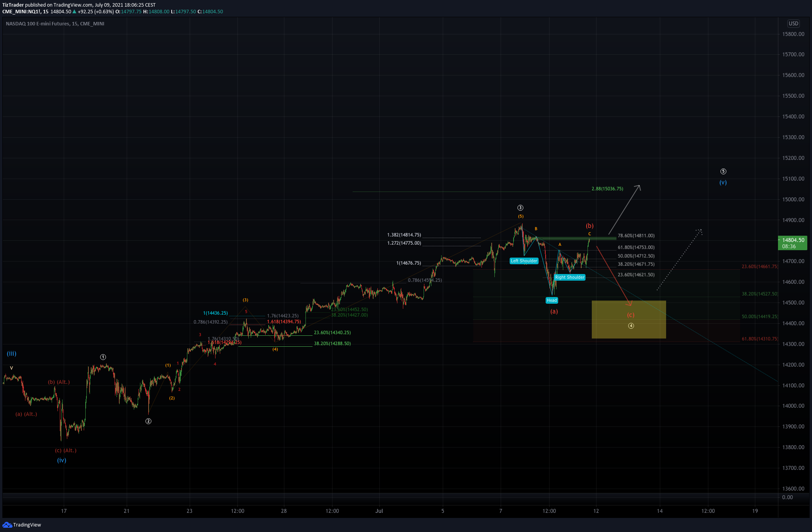Select the circled 4 wave label

click(631, 326)
